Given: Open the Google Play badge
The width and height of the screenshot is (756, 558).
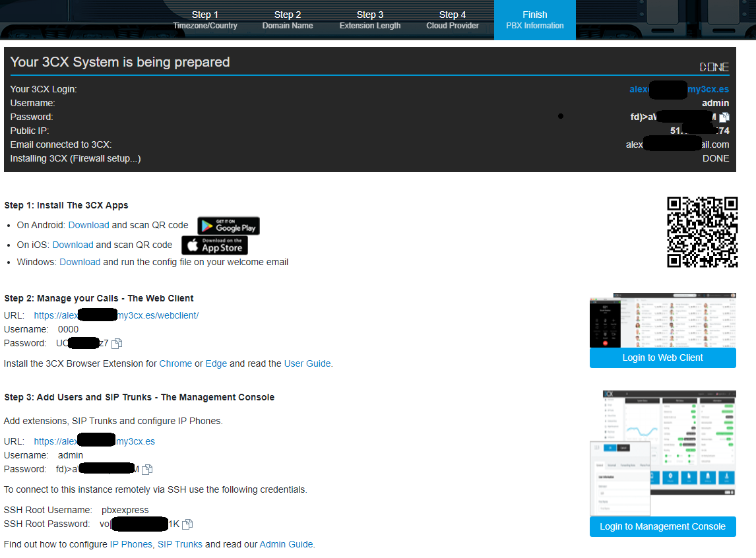Looking at the screenshot, I should 228,226.
